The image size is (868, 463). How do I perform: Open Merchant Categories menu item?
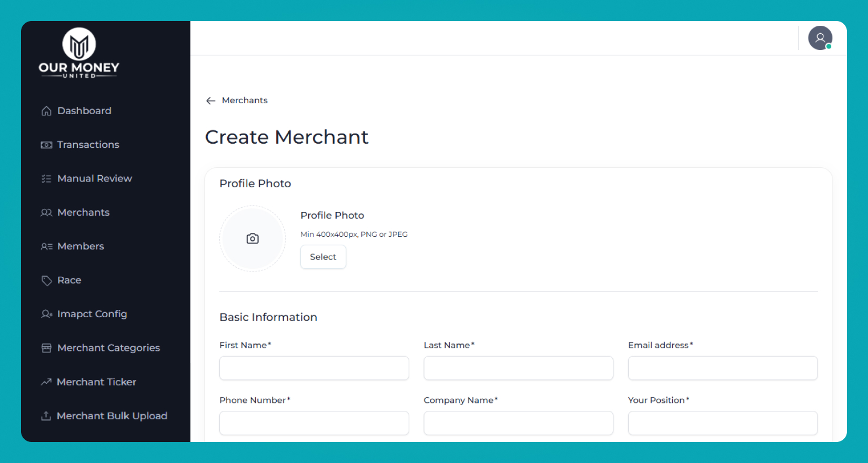(x=108, y=348)
